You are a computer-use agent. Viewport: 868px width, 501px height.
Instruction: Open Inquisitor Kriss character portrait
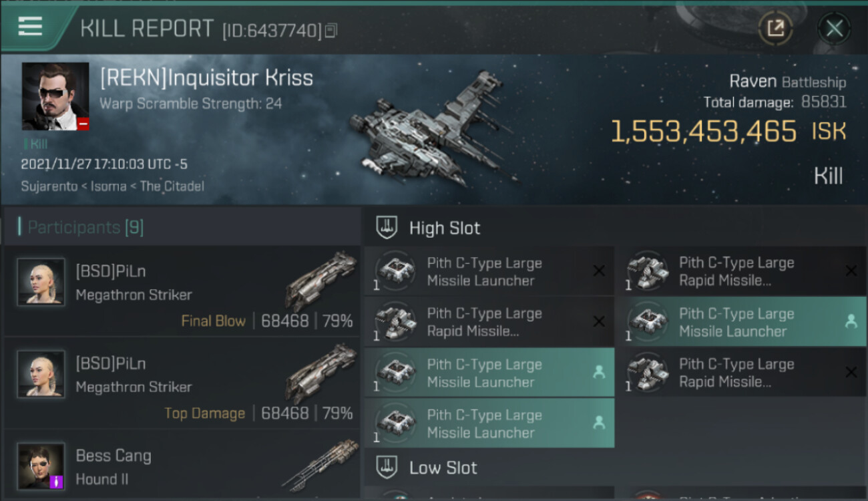coord(55,96)
